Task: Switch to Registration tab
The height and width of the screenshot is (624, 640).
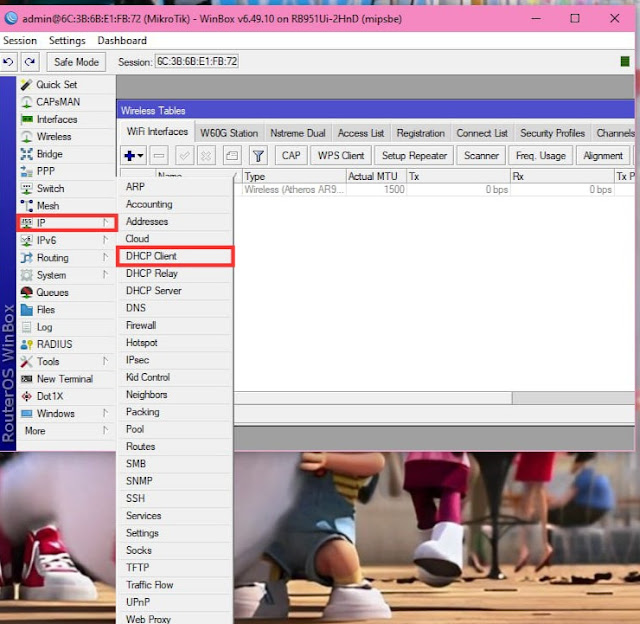Action: 420,133
